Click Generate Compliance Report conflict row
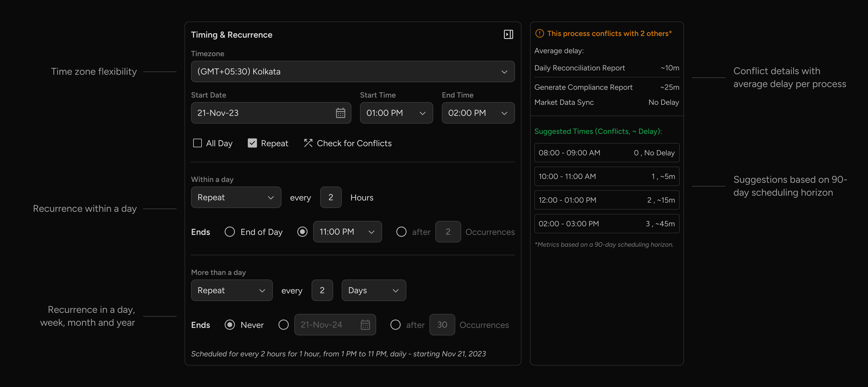This screenshot has height=387, width=868. [x=606, y=87]
